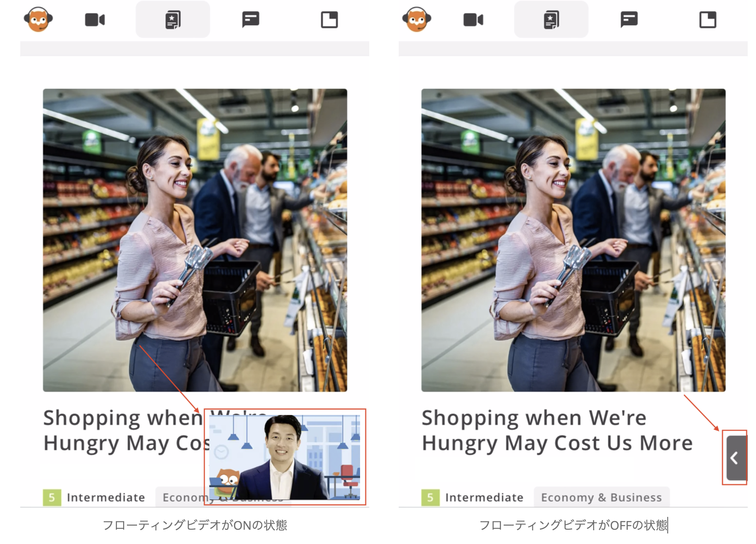Open lesson material tab in right panel

pos(551,20)
